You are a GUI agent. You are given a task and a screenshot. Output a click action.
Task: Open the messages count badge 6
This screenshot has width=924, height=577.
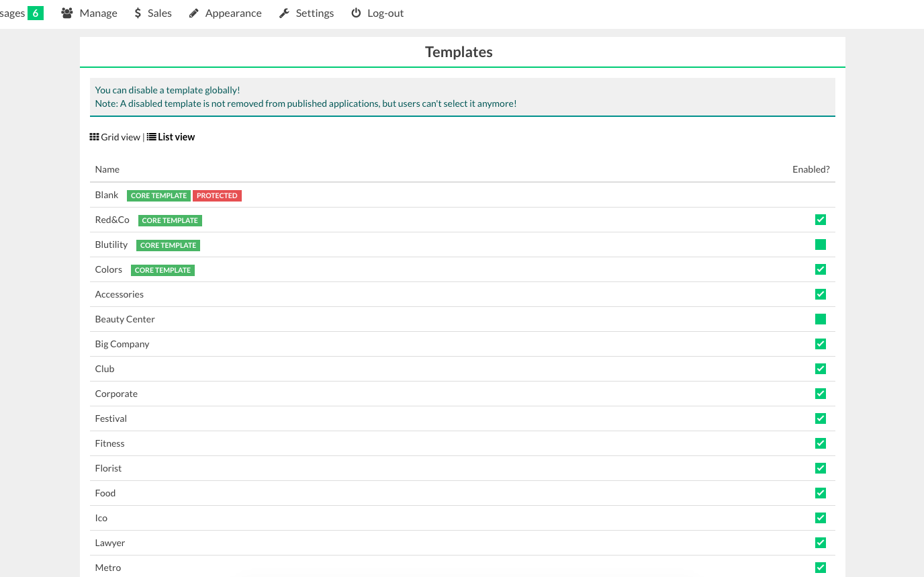pyautogui.click(x=36, y=13)
